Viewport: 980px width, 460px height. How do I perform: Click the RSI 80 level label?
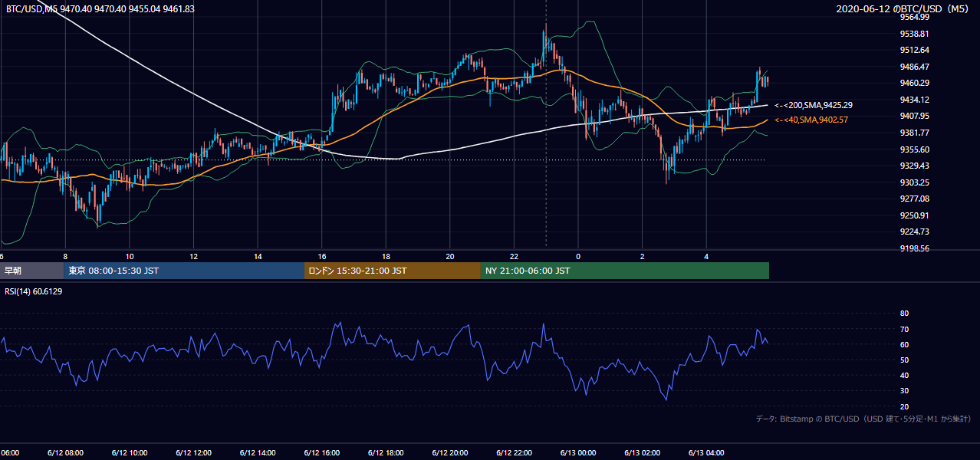pyautogui.click(x=904, y=314)
